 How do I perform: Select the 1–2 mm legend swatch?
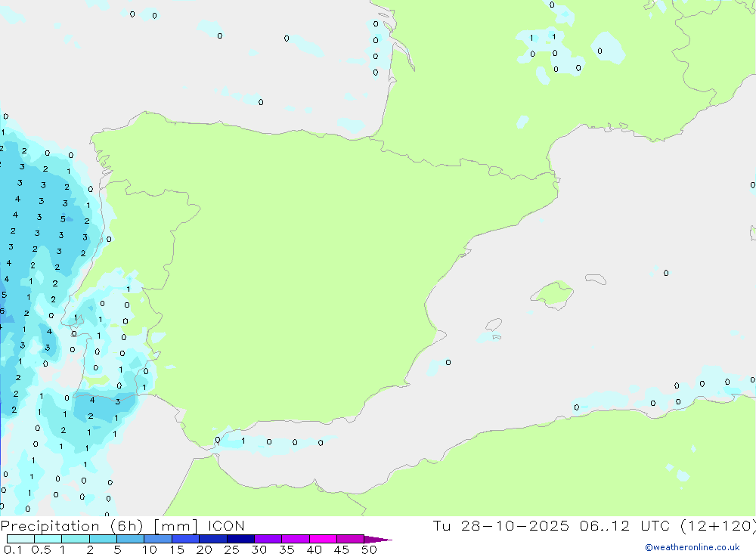75,539
